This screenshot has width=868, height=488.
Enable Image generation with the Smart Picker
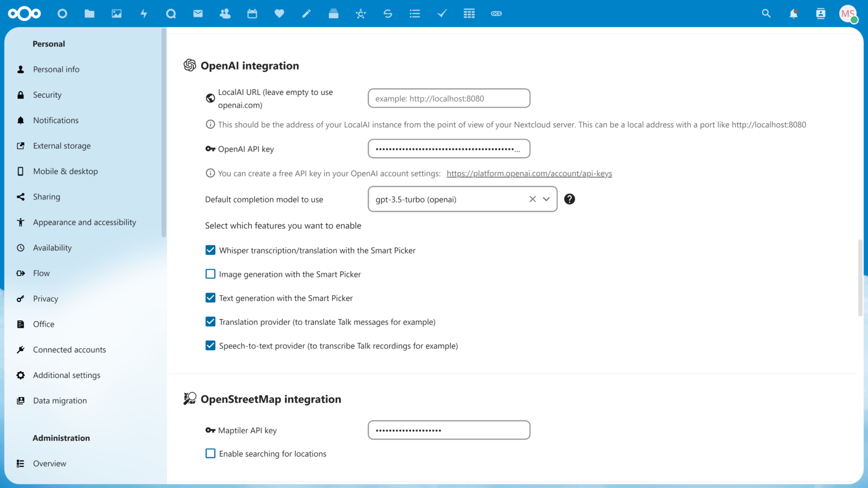[x=210, y=274]
